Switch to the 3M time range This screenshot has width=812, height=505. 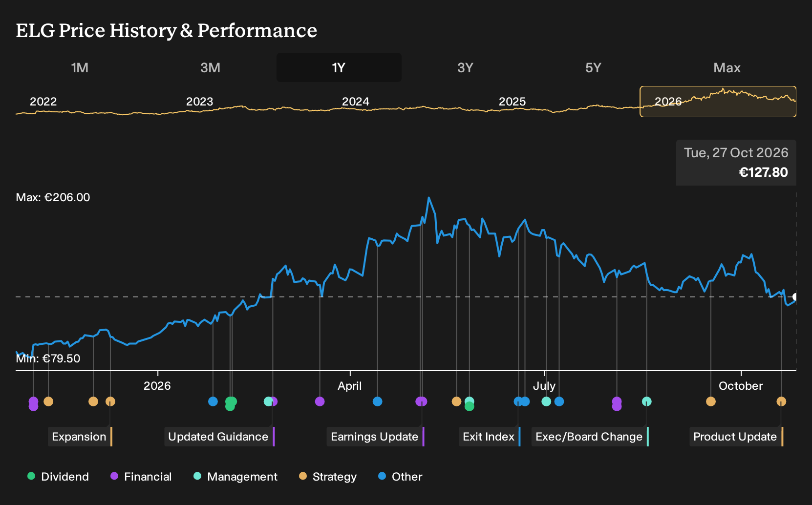(x=210, y=67)
